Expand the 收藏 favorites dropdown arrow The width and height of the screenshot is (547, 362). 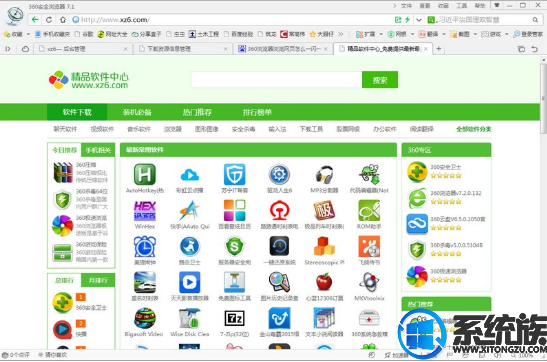coord(28,34)
